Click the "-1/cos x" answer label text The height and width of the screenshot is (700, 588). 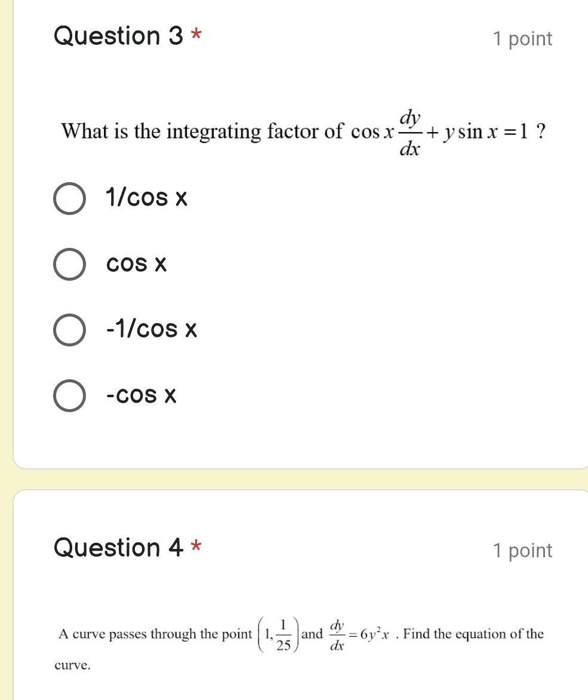tap(151, 329)
